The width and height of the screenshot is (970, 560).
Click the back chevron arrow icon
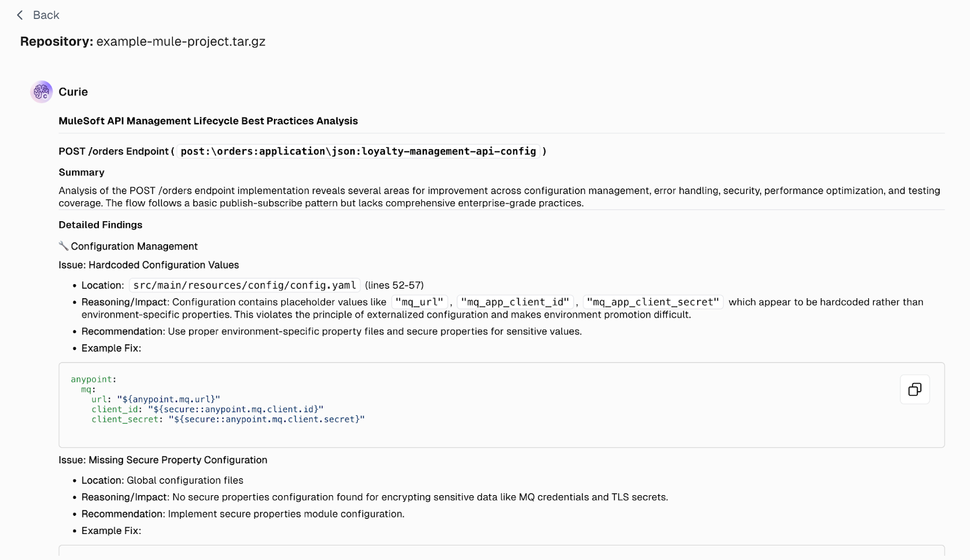(x=19, y=15)
